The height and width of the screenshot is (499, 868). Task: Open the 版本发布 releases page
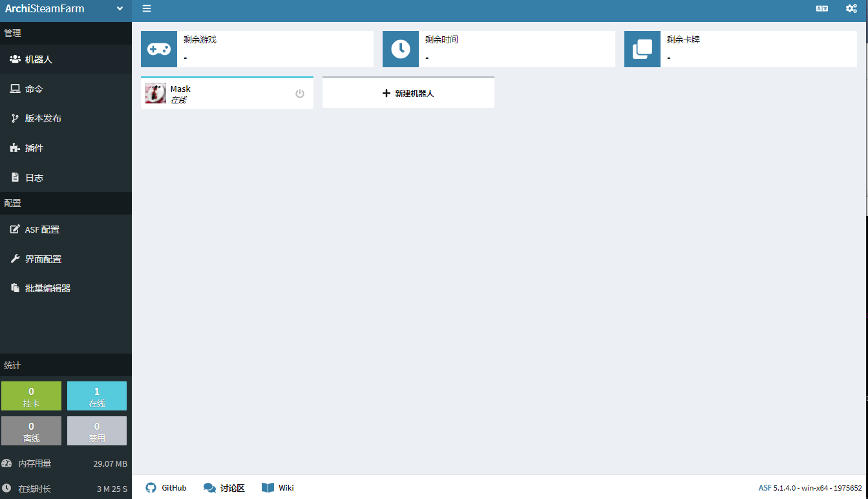tap(66, 118)
